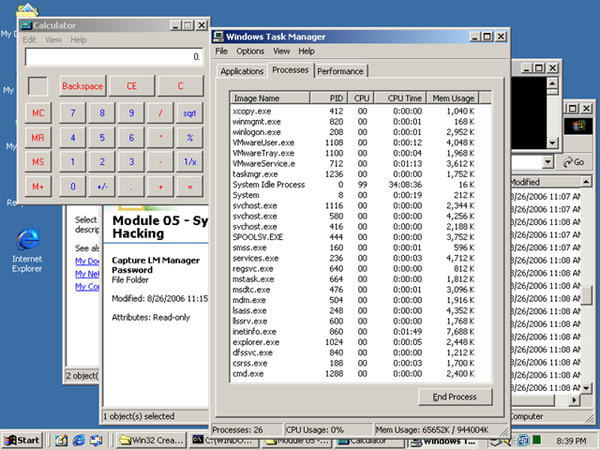Switch to the C:\WINDO... command prompt taskbar button
The width and height of the screenshot is (600, 450).
(x=223, y=440)
